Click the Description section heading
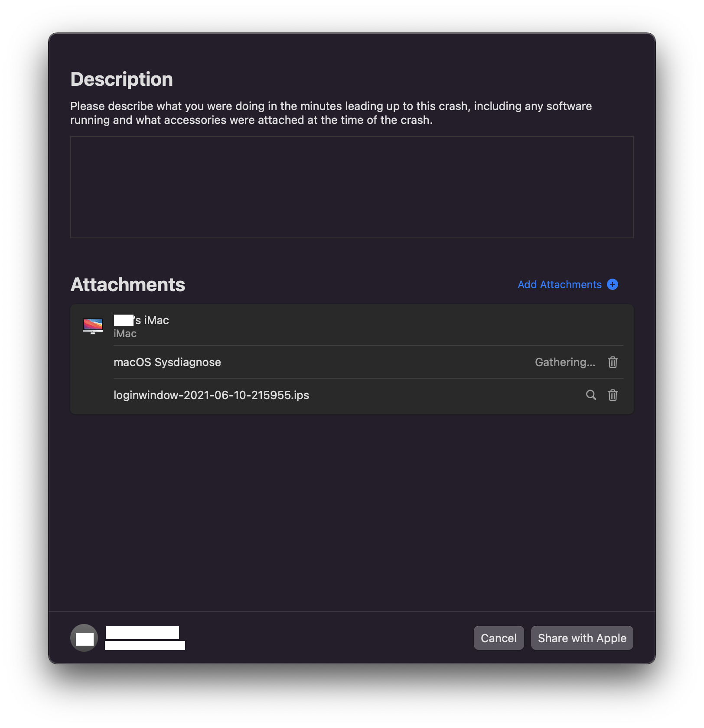This screenshot has width=704, height=728. click(x=121, y=79)
